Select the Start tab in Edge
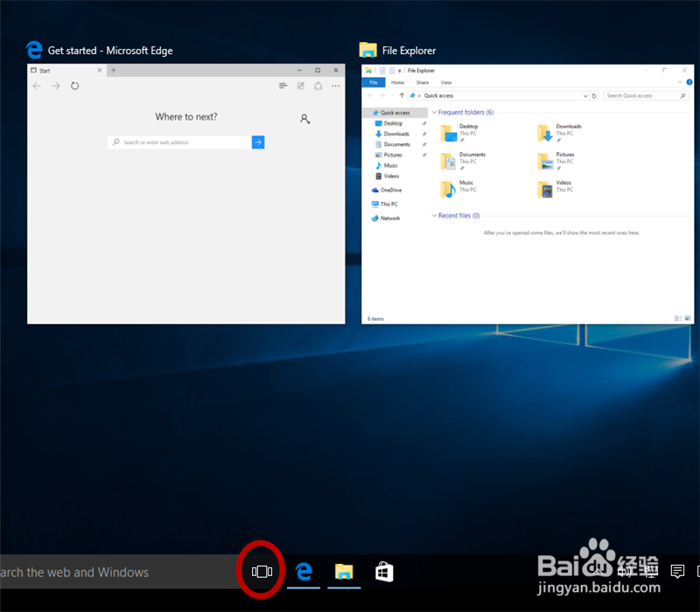700x612 pixels. pos(67,71)
